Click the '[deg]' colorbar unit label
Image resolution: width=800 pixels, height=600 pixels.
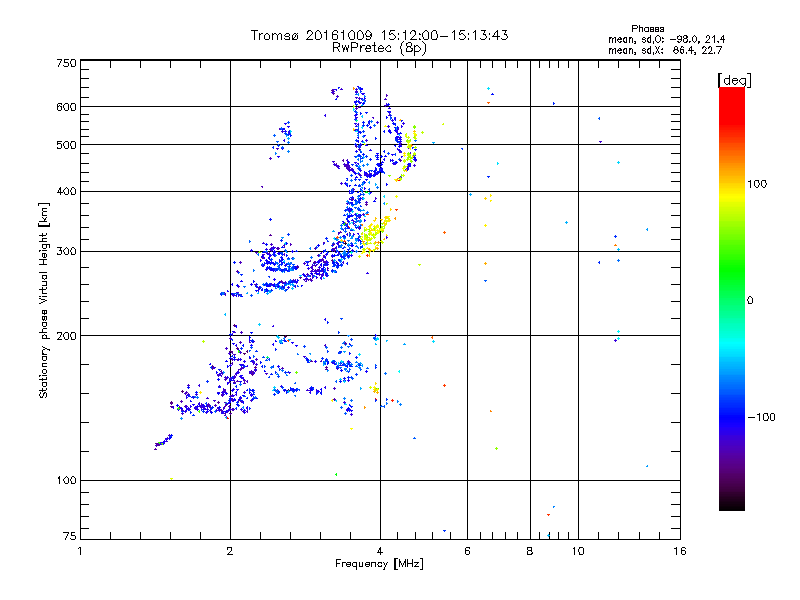[x=734, y=80]
